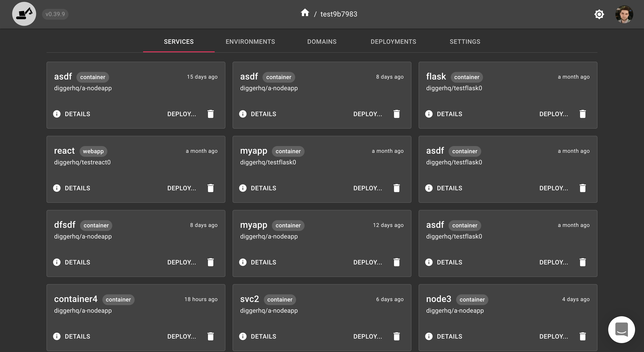Go to home via house icon

pyautogui.click(x=305, y=13)
